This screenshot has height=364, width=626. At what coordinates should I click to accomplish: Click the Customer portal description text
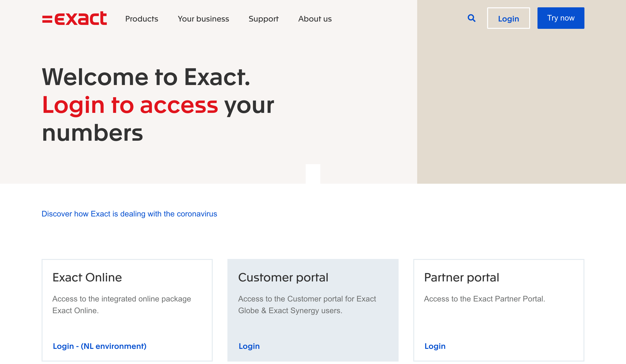click(307, 304)
